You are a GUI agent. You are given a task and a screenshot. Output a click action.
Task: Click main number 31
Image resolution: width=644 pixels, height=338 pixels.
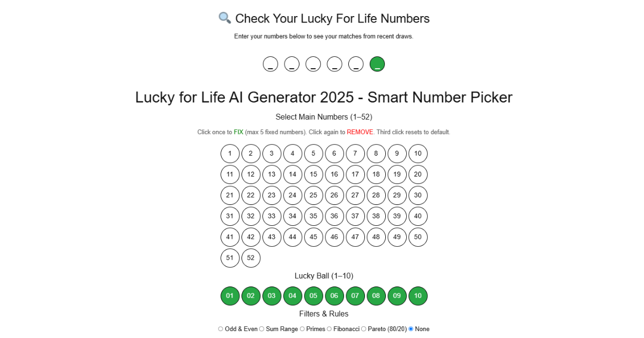point(230,216)
